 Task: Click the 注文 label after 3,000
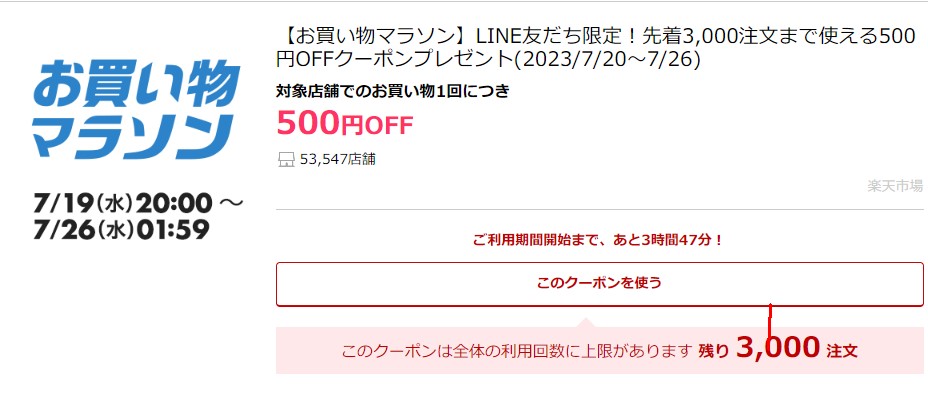[x=842, y=351]
